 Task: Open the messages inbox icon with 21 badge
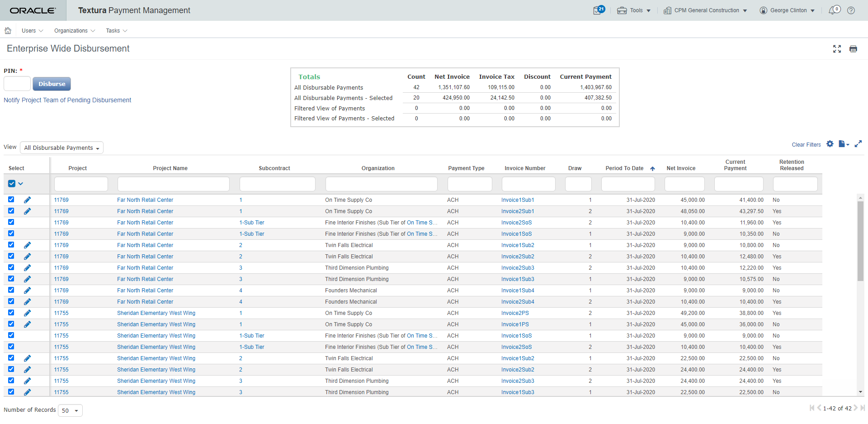(599, 10)
